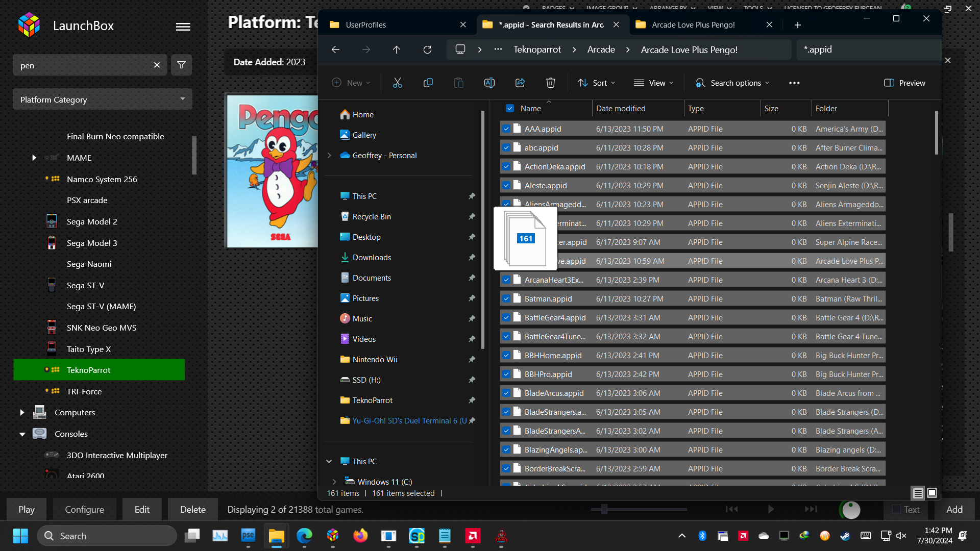
Task: Uncheck the Aleste.appid file checkbox
Action: [x=506, y=185]
